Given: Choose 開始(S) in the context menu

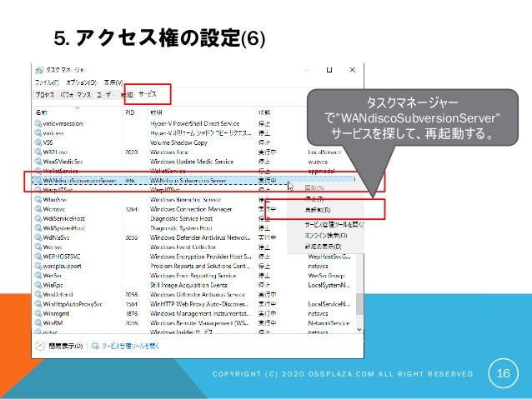Looking at the screenshot, I should [x=314, y=187].
